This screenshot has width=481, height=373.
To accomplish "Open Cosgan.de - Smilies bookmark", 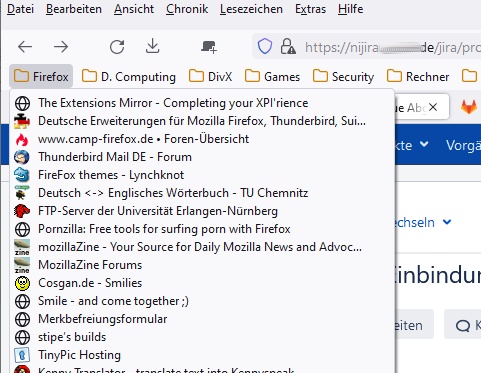I will click(202, 283).
